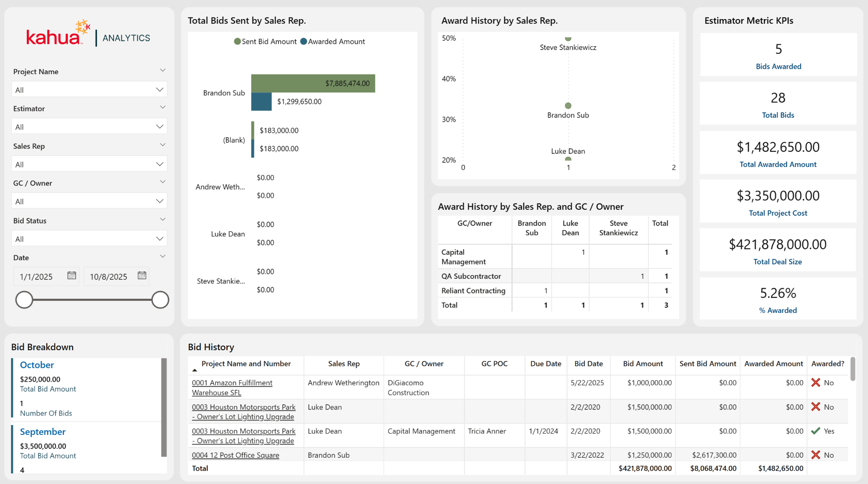Click the Kahua Analytics logo
Image resolution: width=868 pixels, height=484 pixels.
point(88,34)
